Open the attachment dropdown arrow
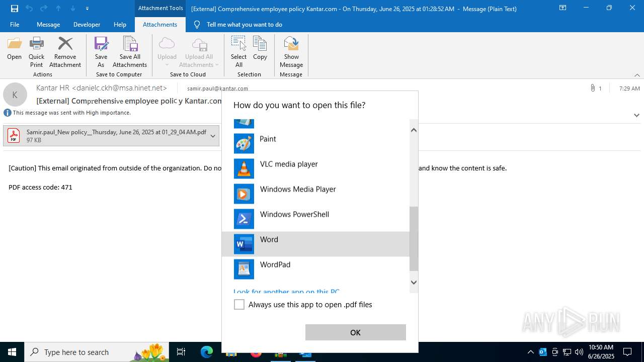 click(213, 136)
